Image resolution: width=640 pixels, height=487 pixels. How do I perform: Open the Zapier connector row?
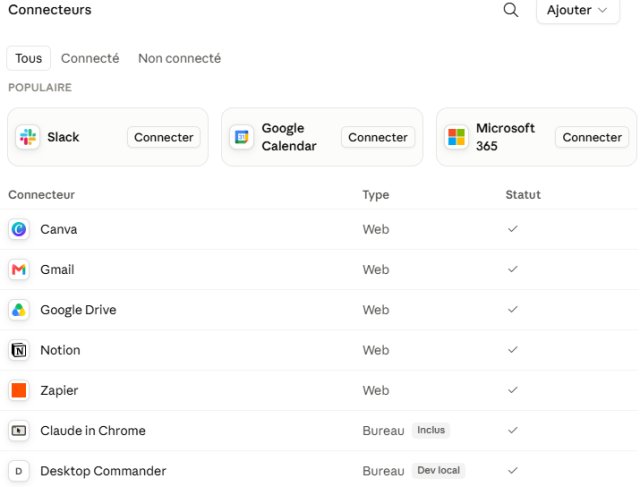(320, 390)
